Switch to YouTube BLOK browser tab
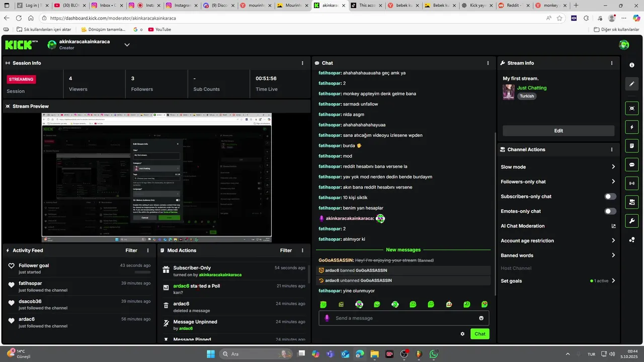 (x=69, y=6)
